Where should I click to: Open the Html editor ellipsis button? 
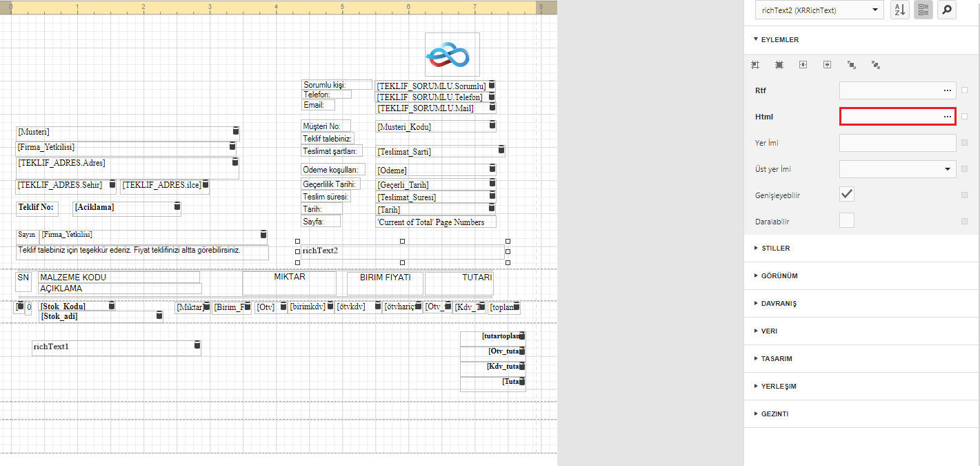pyautogui.click(x=948, y=117)
